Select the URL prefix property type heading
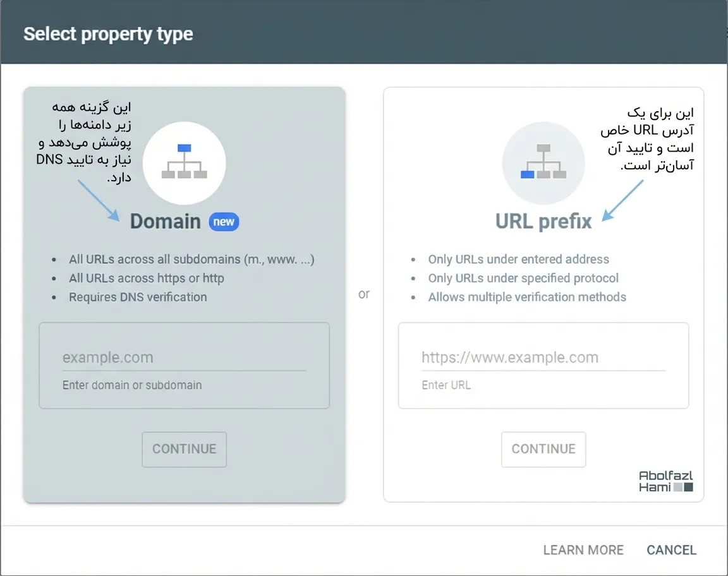This screenshot has width=728, height=576. (543, 222)
